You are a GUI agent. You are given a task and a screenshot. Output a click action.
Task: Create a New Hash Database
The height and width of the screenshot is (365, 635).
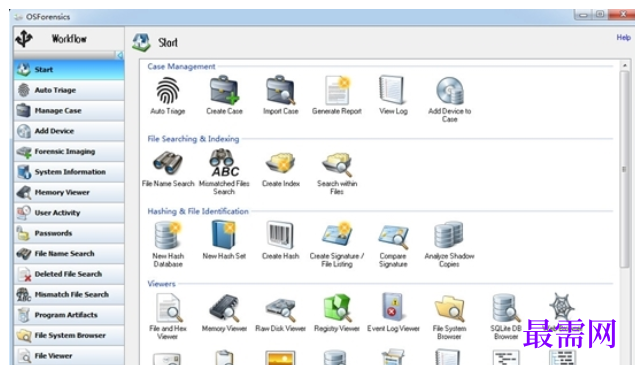168,235
